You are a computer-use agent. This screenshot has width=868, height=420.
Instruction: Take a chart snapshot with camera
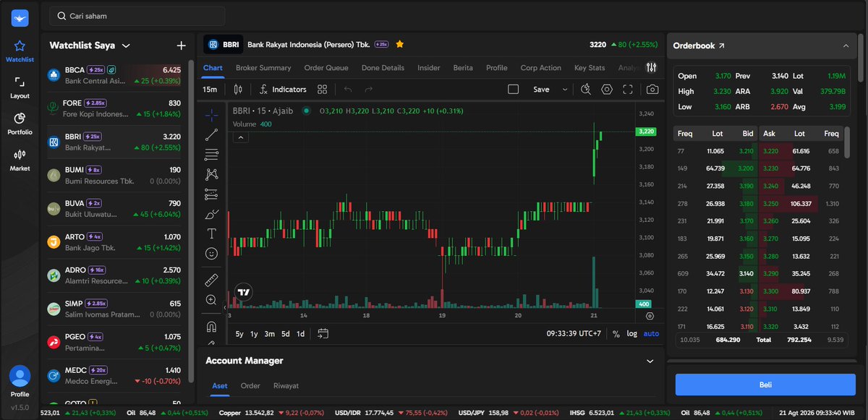(x=652, y=90)
